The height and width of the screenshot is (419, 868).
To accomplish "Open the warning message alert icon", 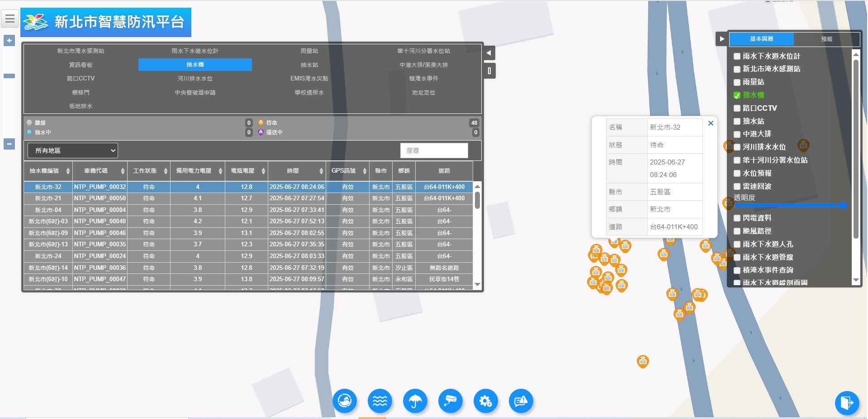I will (x=521, y=401).
